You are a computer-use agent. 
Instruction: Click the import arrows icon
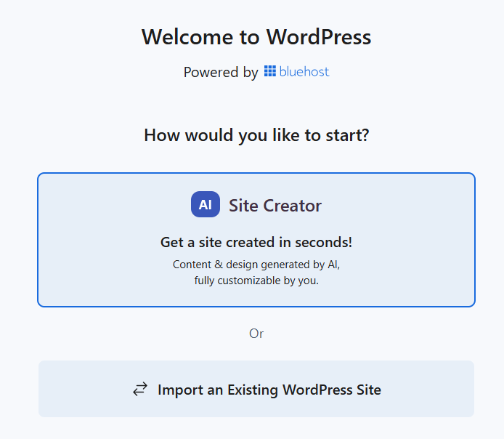coord(140,389)
